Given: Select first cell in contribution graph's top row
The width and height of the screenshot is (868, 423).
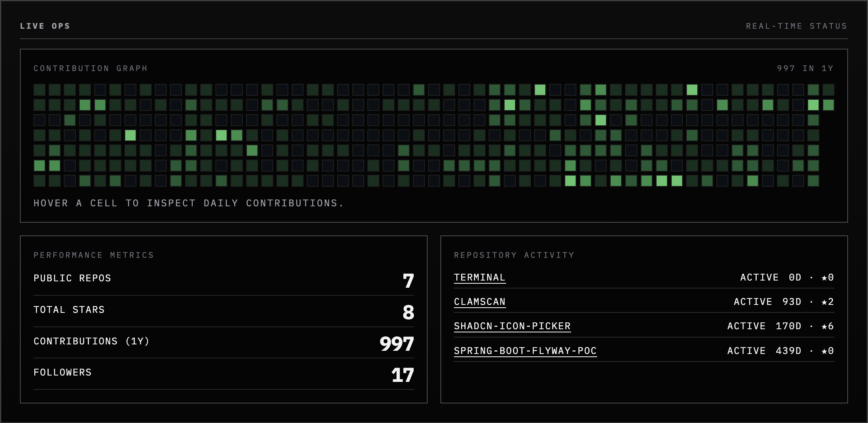Looking at the screenshot, I should 39,90.
